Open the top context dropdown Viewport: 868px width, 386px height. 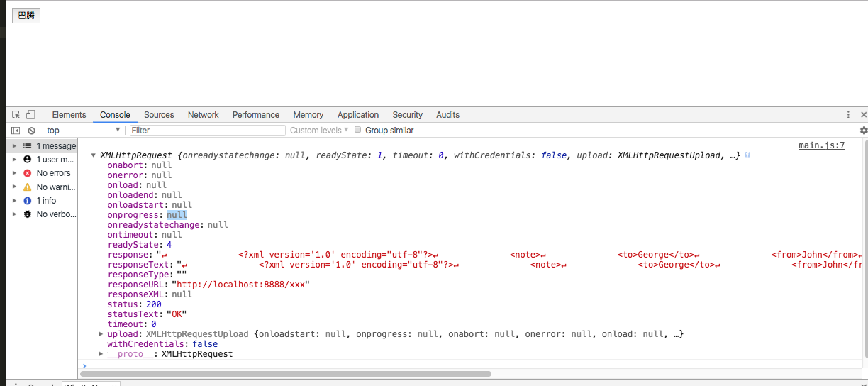pos(83,131)
